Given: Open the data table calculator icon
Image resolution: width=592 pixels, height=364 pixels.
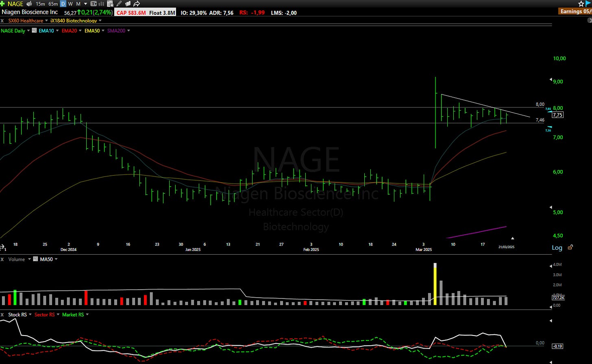Looking at the screenshot, I should pos(110,4).
